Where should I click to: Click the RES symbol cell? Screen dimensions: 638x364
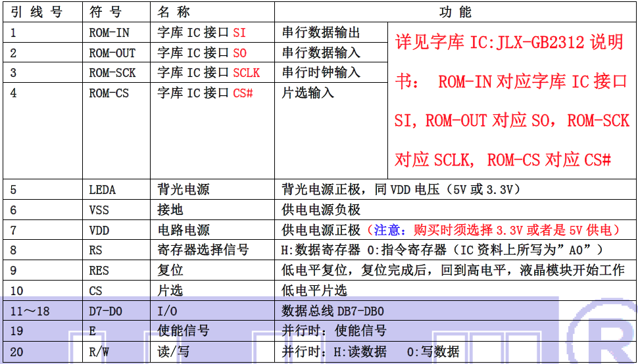[x=99, y=271]
